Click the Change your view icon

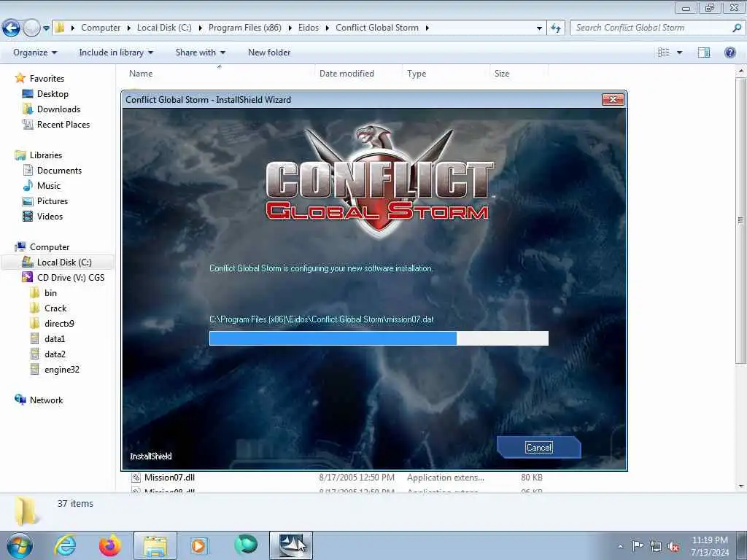pos(664,52)
